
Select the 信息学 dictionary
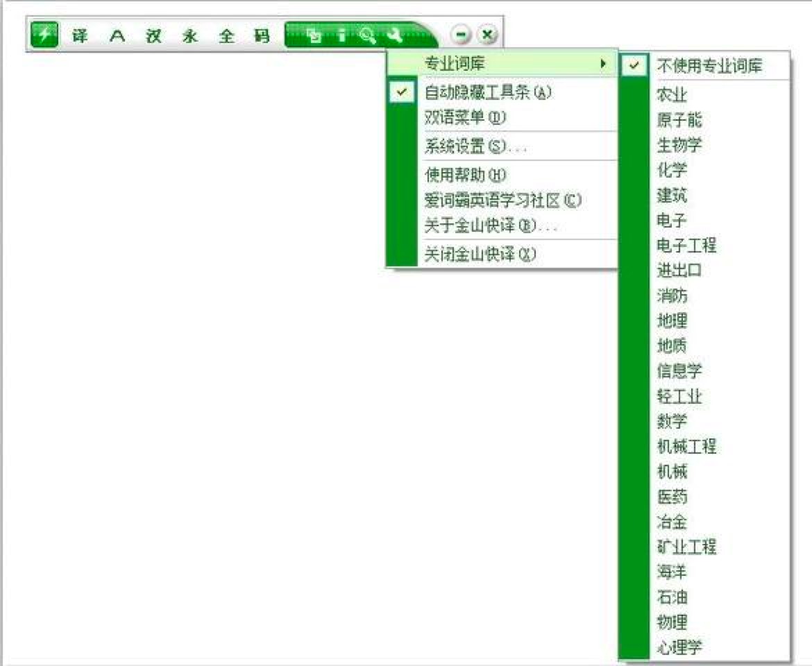[704, 371]
